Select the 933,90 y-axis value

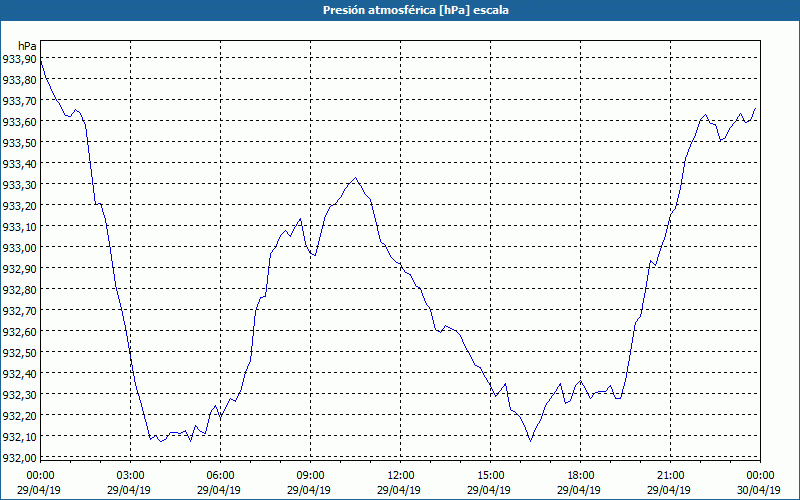pyautogui.click(x=19, y=59)
